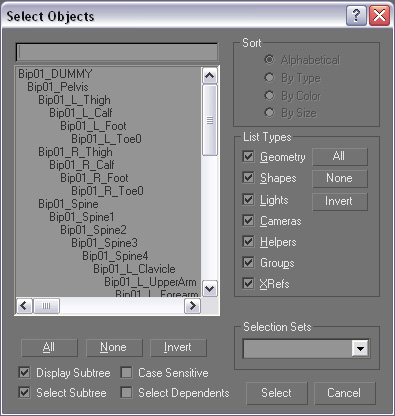The width and height of the screenshot is (395, 416).
Task: Select Bip01_L_Clavicle in the list
Action: tap(134, 269)
